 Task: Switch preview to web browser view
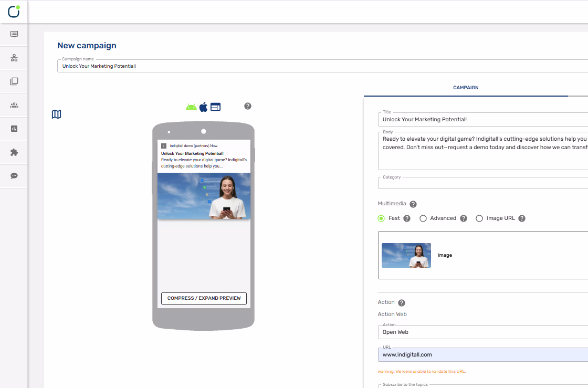215,106
